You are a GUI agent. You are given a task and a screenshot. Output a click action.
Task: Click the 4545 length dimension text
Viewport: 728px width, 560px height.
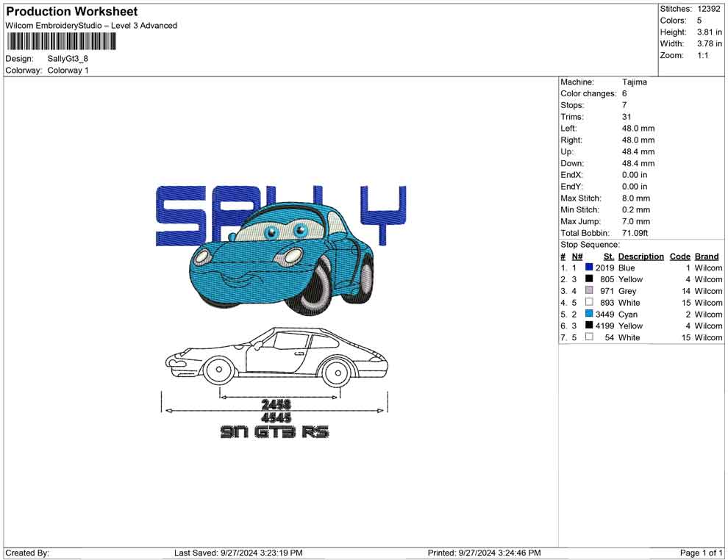(276, 417)
